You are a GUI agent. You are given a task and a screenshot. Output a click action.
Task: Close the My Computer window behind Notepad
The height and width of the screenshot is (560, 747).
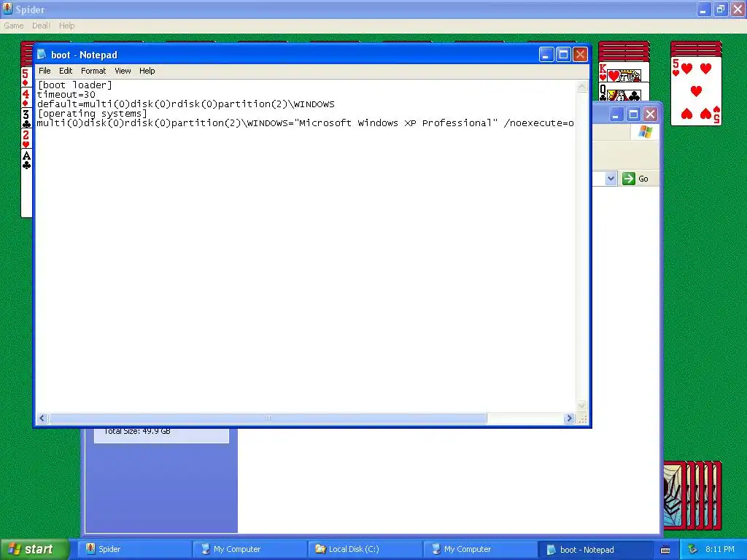pyautogui.click(x=650, y=114)
